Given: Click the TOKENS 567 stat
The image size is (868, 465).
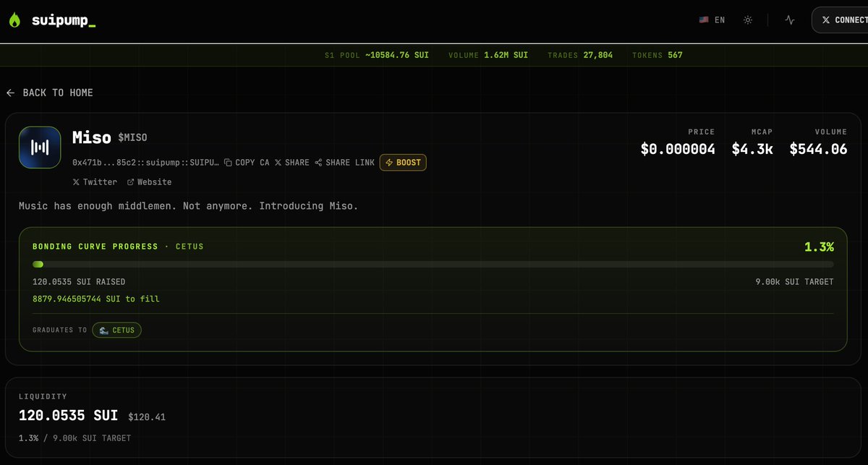Looking at the screenshot, I should pyautogui.click(x=658, y=55).
